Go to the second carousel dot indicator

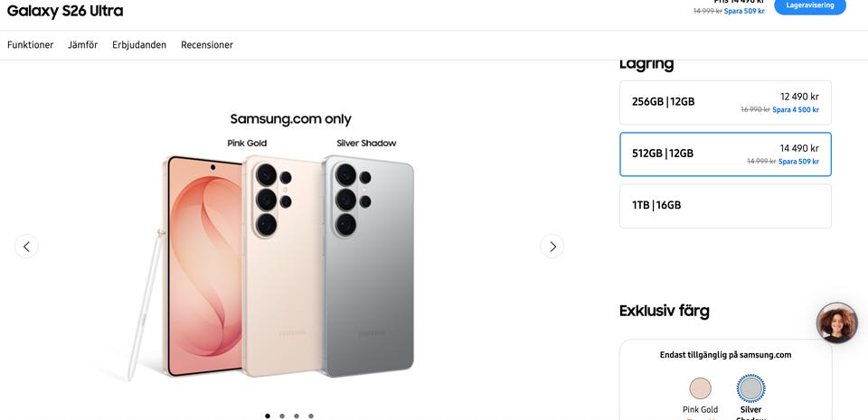(282, 415)
